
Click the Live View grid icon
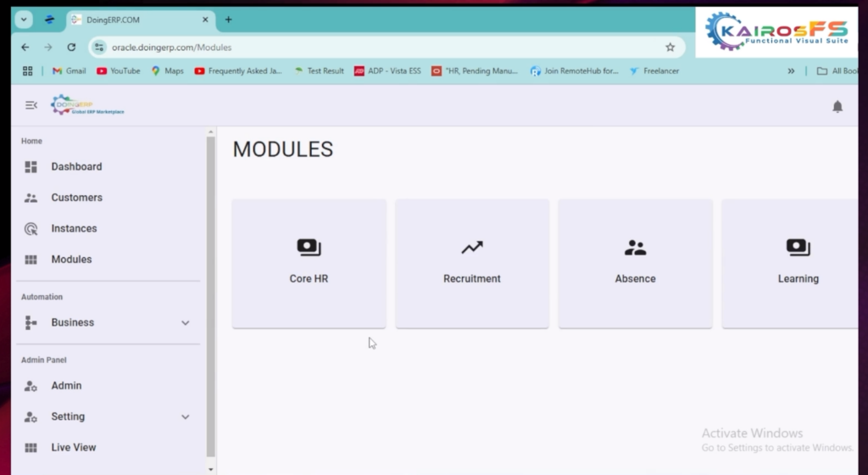click(31, 448)
